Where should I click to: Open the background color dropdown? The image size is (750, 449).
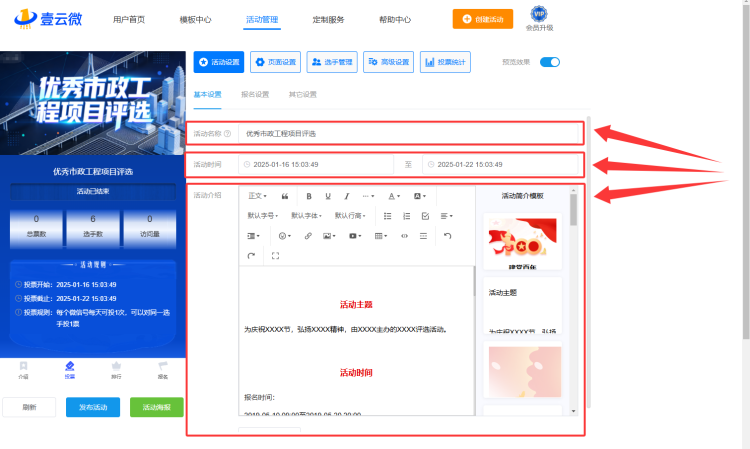(419, 196)
